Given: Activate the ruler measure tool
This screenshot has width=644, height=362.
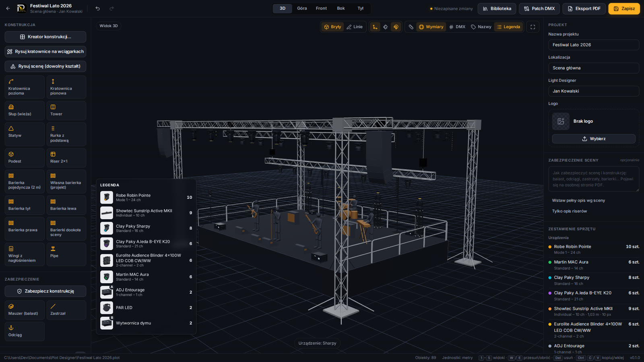Looking at the screenshot, I should (411, 27).
